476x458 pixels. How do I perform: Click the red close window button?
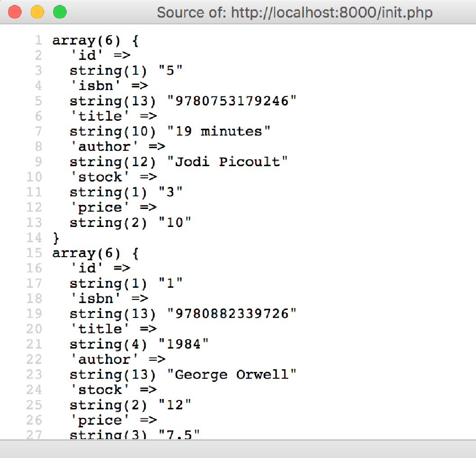14,12
